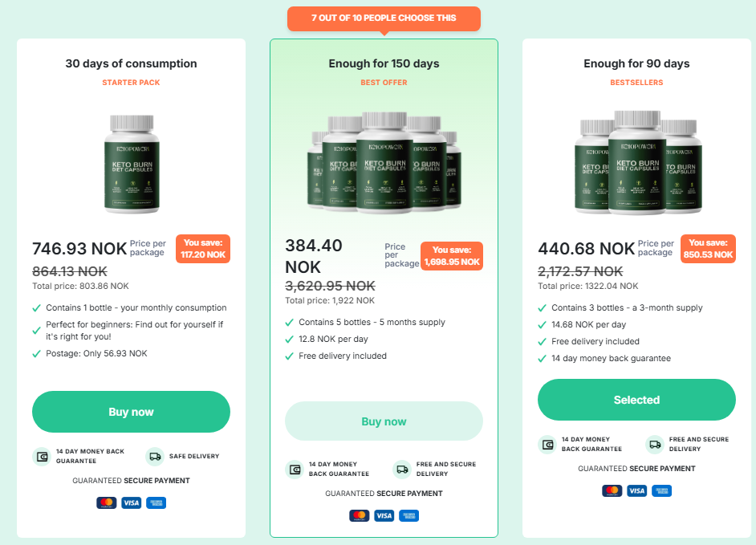Click the Buy now button in starter pack
756x545 pixels.
(x=131, y=412)
